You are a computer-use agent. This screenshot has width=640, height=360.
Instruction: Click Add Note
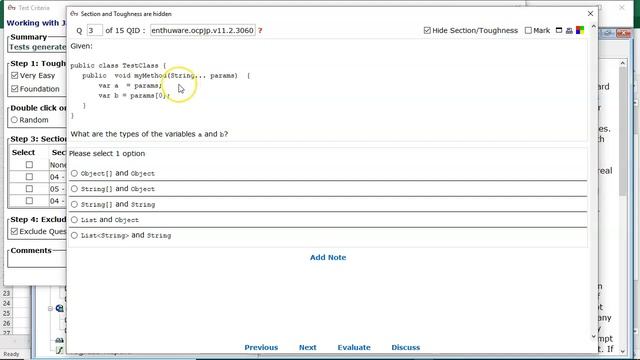click(x=328, y=258)
